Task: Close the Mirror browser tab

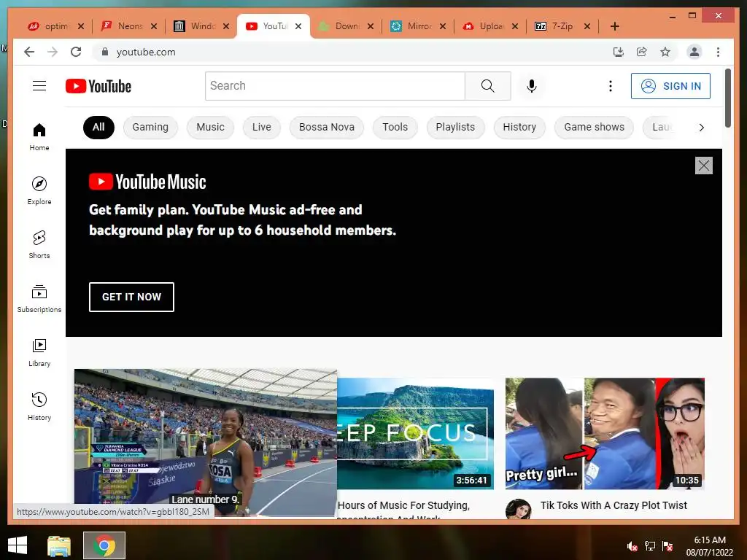Action: [x=443, y=26]
